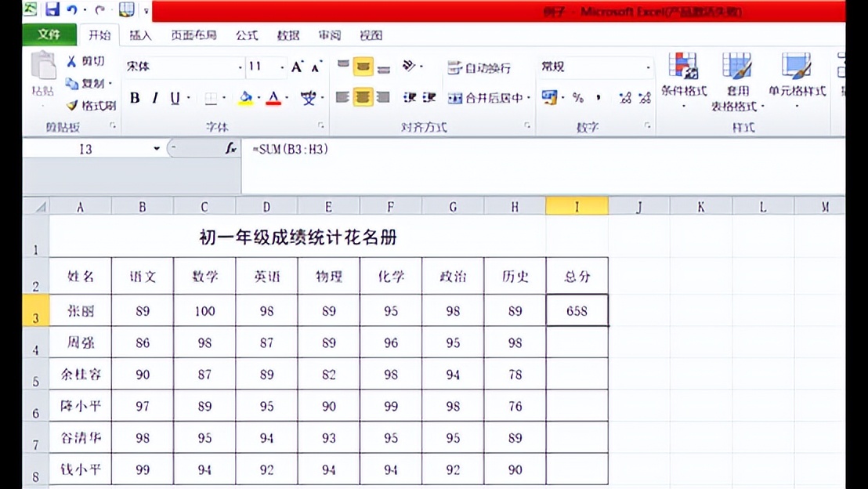868x489 pixels.
Task: Click the select-all corner triangle
Action: [x=41, y=207]
